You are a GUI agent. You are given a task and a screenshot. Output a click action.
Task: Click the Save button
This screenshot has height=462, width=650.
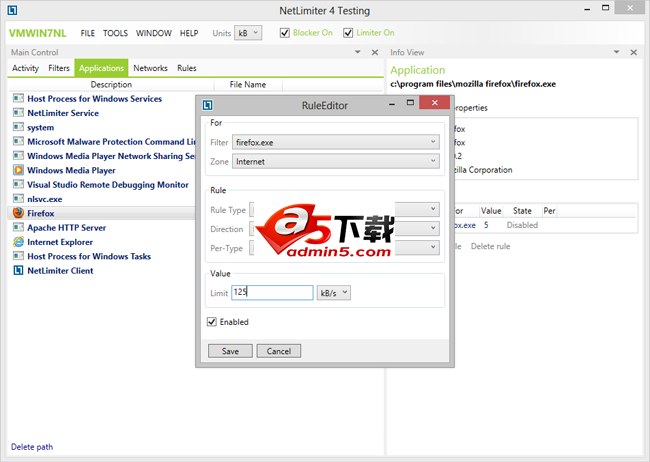click(230, 351)
